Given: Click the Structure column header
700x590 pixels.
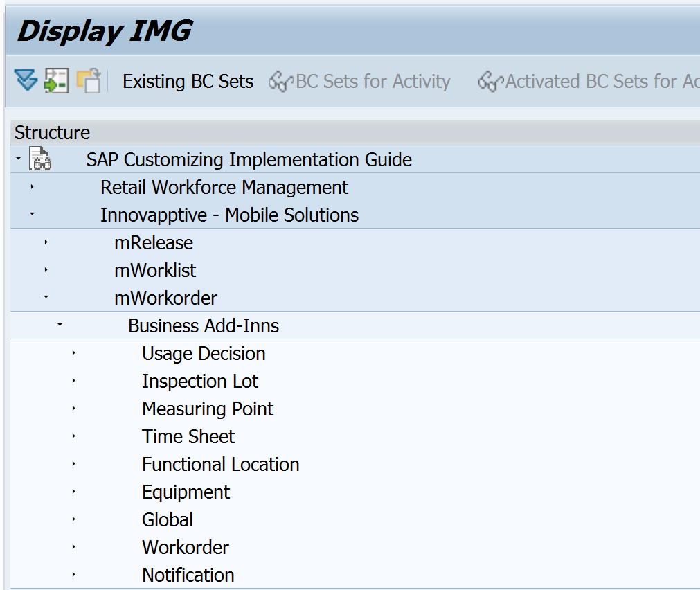Looking at the screenshot, I should click(53, 132).
